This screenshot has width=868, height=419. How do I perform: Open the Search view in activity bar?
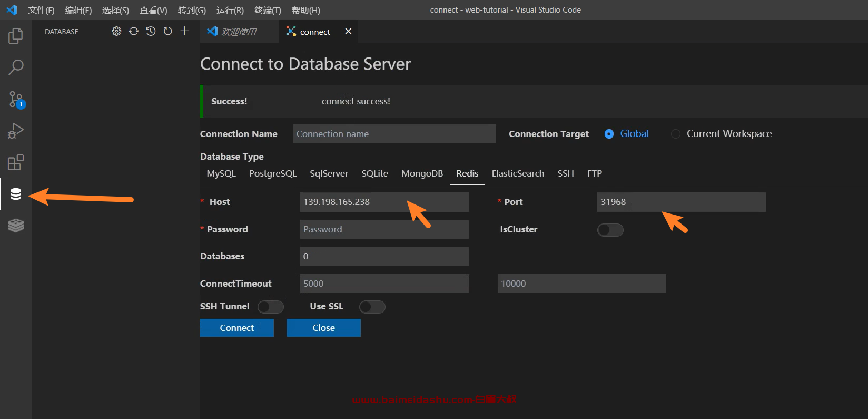pos(16,67)
